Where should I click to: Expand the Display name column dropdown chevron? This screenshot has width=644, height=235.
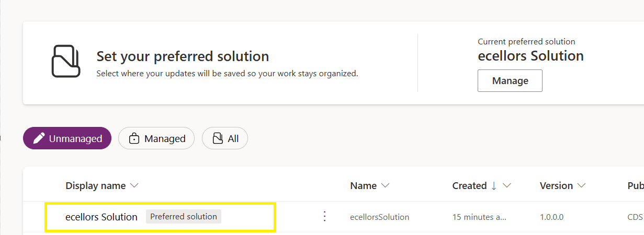pyautogui.click(x=134, y=186)
